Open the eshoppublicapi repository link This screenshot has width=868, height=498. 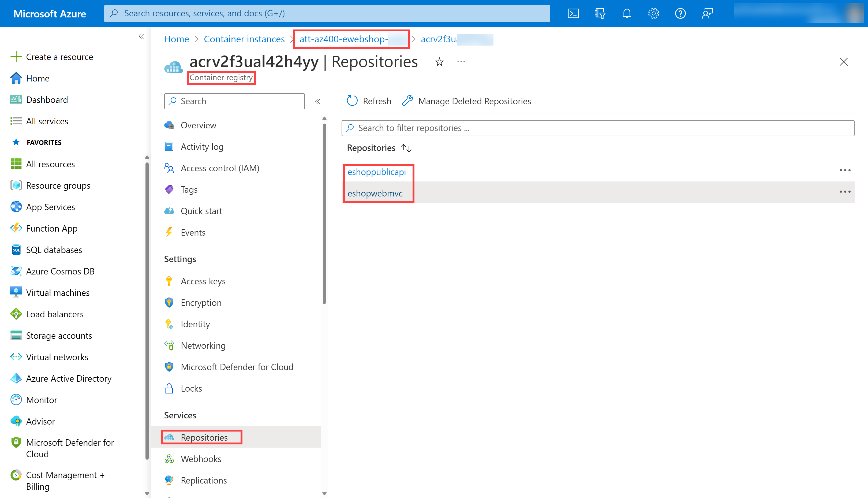click(376, 172)
